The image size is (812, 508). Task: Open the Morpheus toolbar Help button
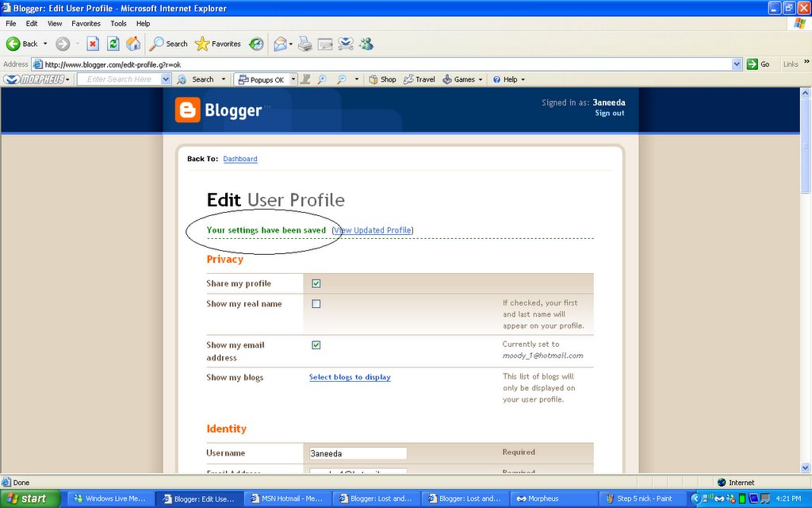click(505, 79)
